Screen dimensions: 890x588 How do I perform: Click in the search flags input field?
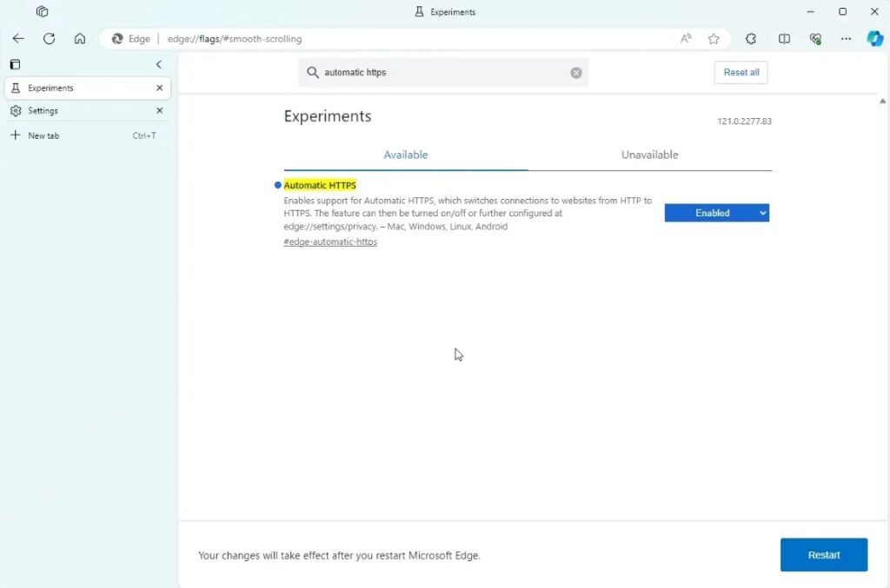pyautogui.click(x=443, y=73)
